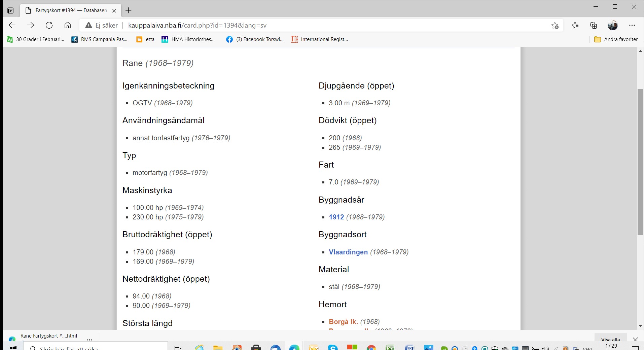The image size is (644, 350).
Task: Open download options for Rane Fartygskort file
Action: [90, 339]
